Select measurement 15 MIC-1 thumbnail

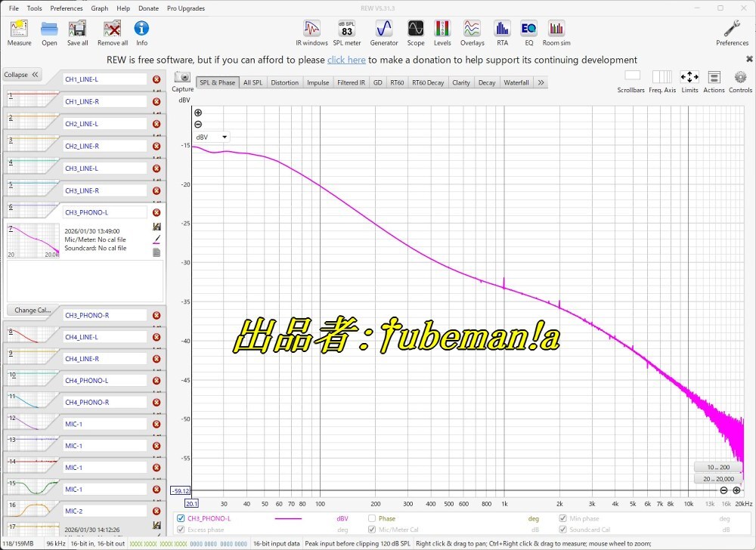(33, 487)
